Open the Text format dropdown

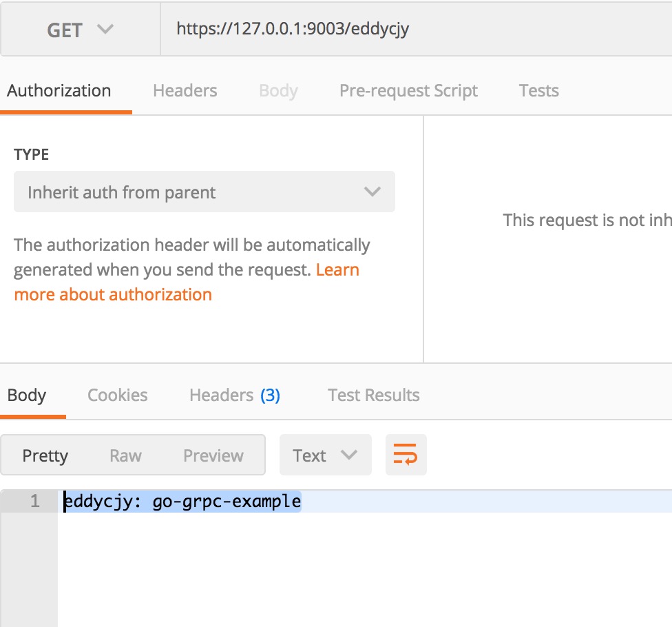coord(325,455)
